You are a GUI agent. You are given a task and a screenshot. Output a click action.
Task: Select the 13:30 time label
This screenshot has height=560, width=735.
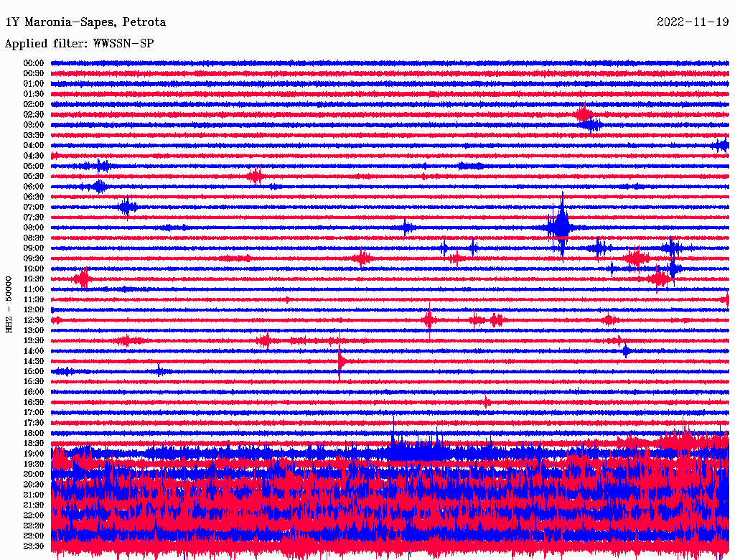(x=34, y=340)
